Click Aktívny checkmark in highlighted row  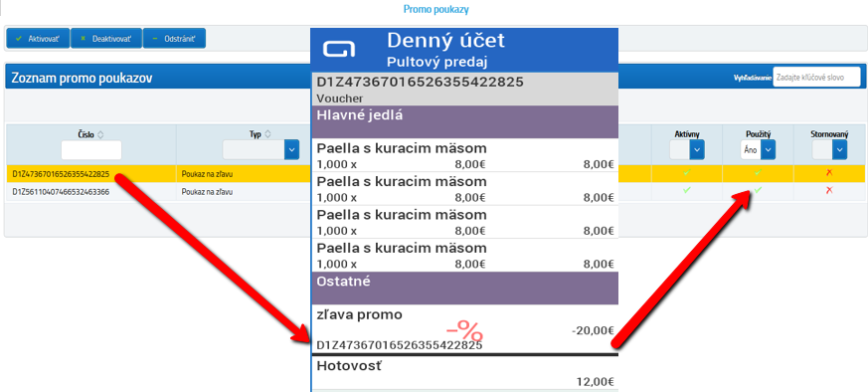(687, 173)
